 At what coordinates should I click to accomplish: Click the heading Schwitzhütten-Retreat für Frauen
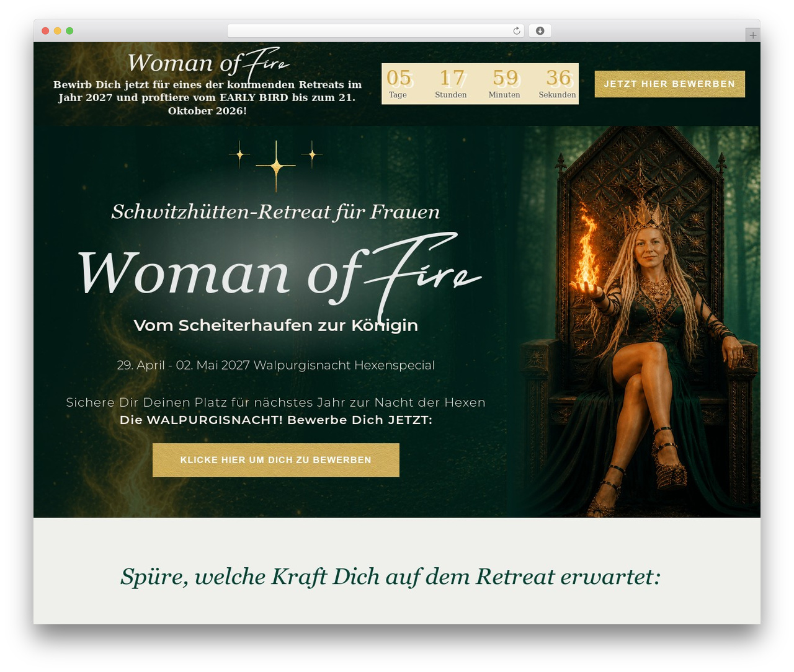pyautogui.click(x=275, y=211)
